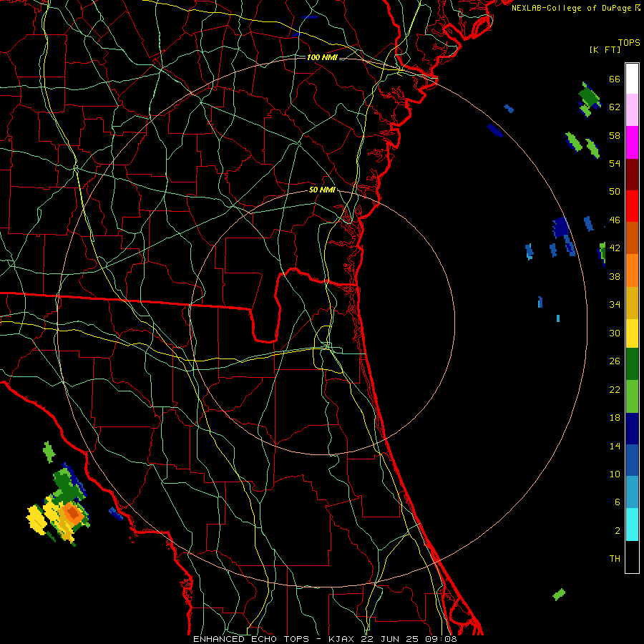
Task: Select the bright red legend band
Action: point(632,206)
